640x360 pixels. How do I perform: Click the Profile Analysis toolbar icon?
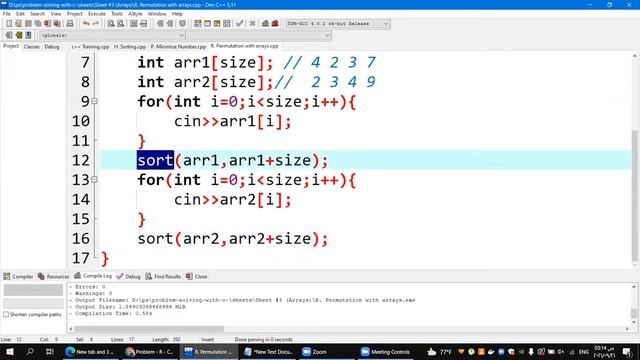pyautogui.click(x=265, y=24)
